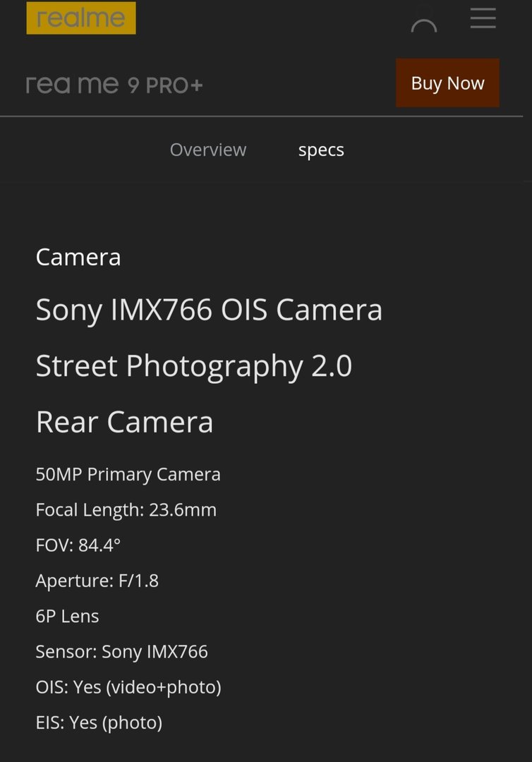Click the divider line below product header
The image size is (532, 762).
[x=261, y=116]
